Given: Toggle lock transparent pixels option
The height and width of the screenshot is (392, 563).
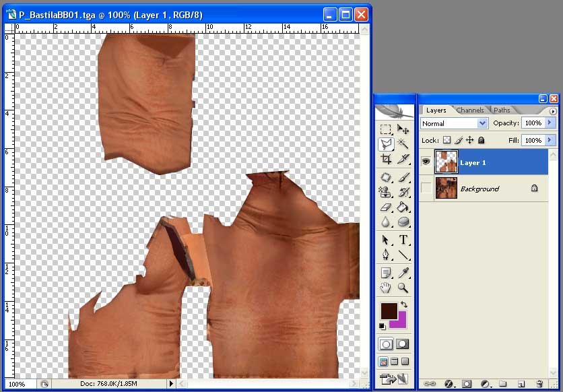Looking at the screenshot, I should click(x=446, y=140).
